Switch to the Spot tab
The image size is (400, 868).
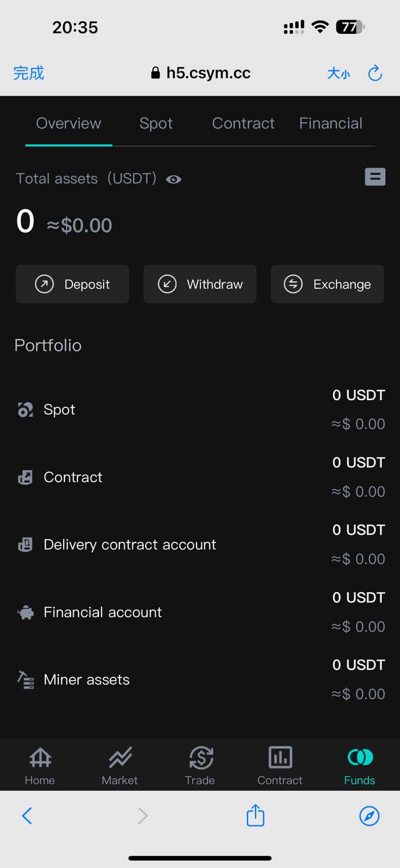pos(156,123)
